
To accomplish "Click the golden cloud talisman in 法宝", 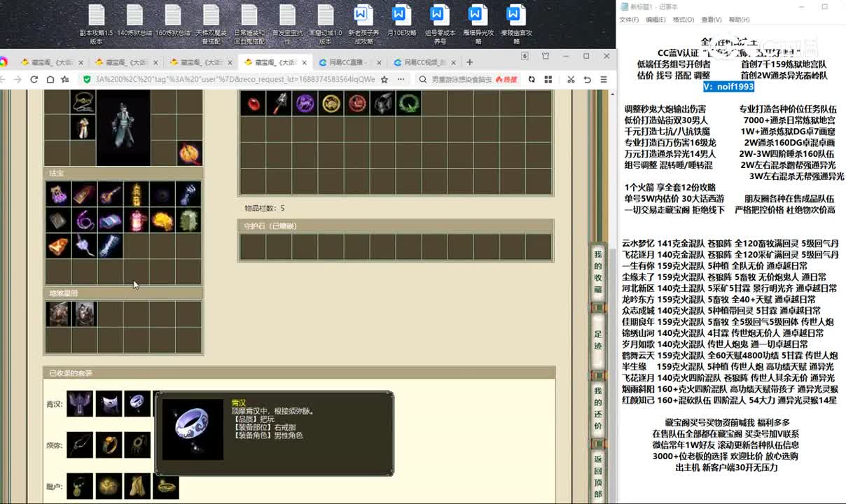I will (162, 220).
